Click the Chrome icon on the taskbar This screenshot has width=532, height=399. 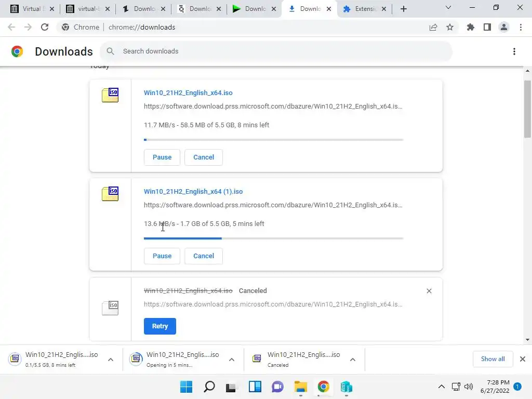[x=323, y=387]
